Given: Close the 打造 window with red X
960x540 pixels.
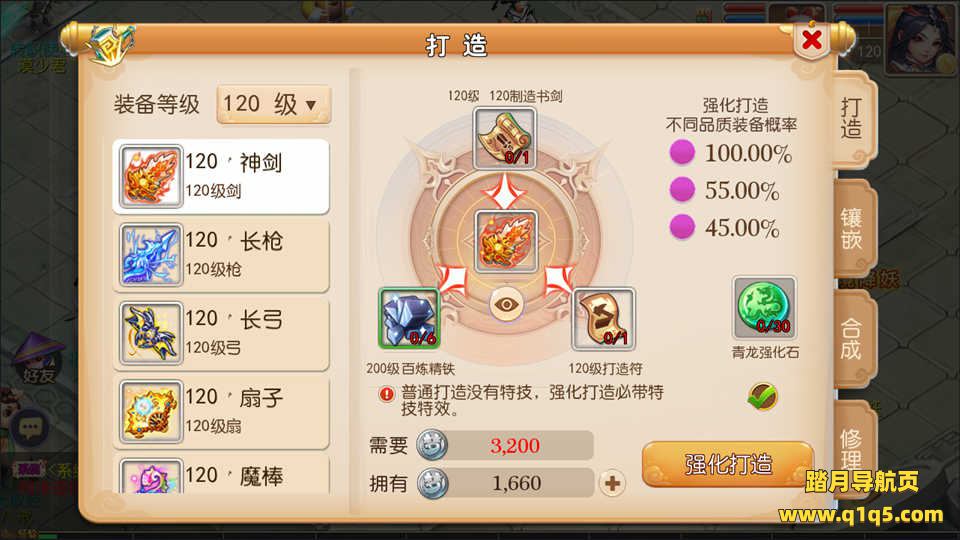Looking at the screenshot, I should (x=812, y=40).
